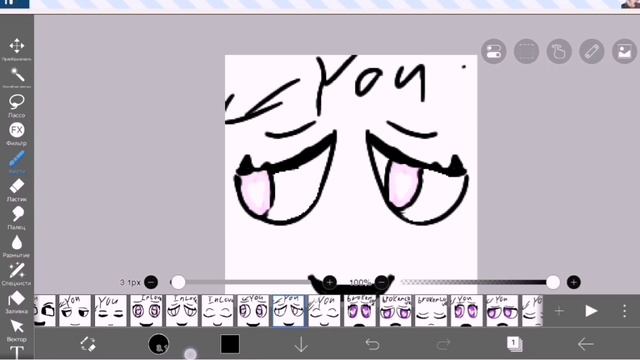This screenshot has height=360, width=640.
Task: Select the 'Broken' frame with open purple eyes
Action: (x=360, y=311)
